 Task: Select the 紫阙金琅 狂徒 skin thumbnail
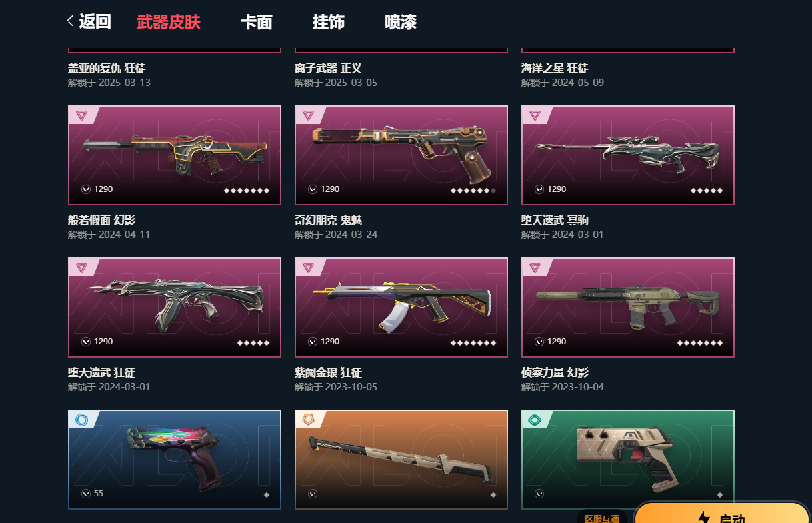click(401, 308)
